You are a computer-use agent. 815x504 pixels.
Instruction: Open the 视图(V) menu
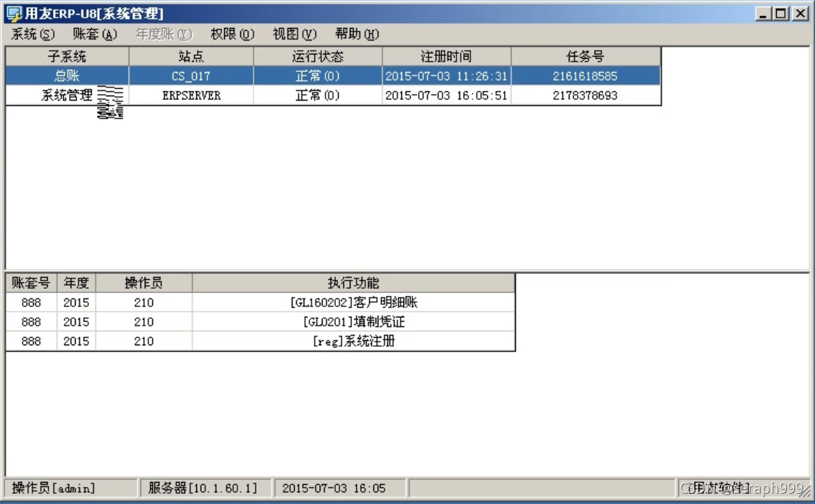(295, 35)
